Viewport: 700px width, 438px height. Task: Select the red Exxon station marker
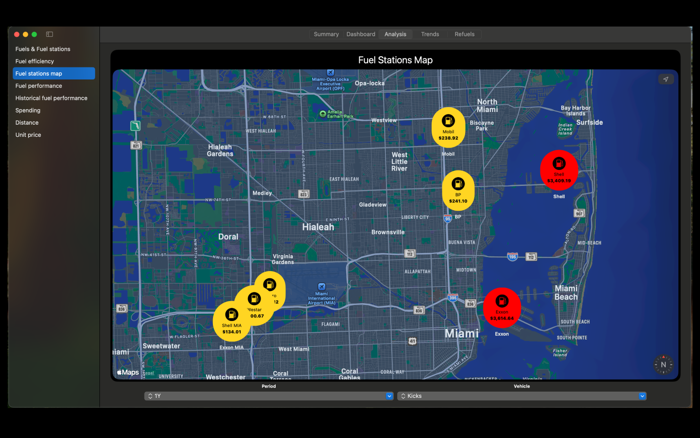pos(502,308)
